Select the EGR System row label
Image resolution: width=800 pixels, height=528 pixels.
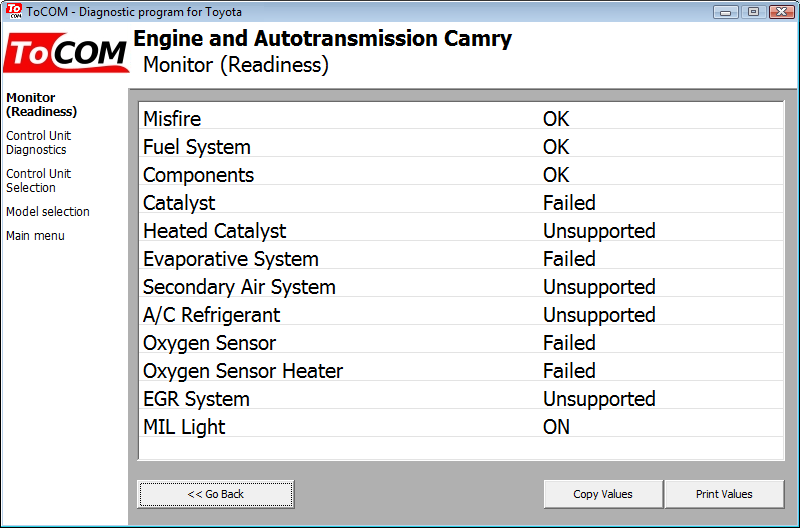pyautogui.click(x=196, y=399)
